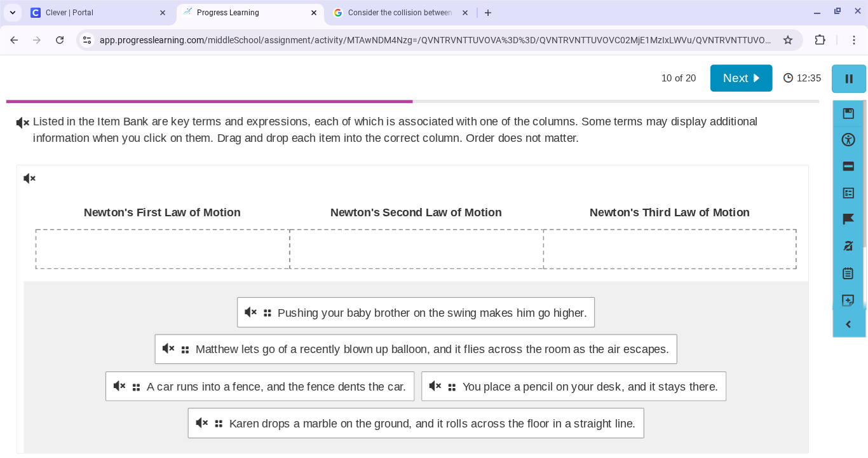
Task: Open the Chrome three-dot menu
Action: click(x=854, y=40)
